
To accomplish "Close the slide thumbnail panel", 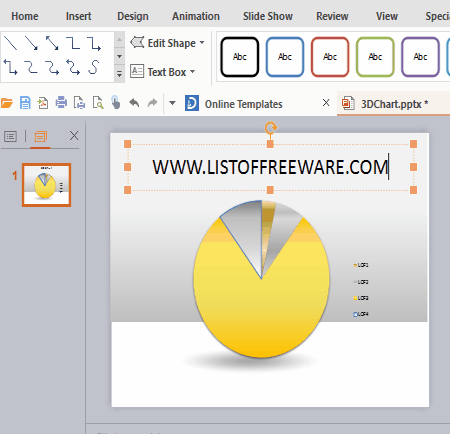I will pyautogui.click(x=74, y=136).
